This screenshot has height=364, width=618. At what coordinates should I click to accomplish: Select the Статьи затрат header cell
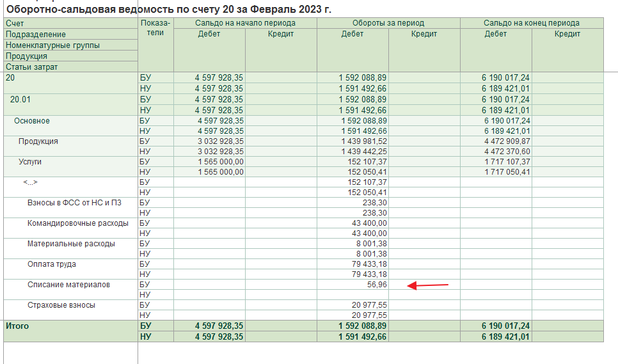point(32,67)
